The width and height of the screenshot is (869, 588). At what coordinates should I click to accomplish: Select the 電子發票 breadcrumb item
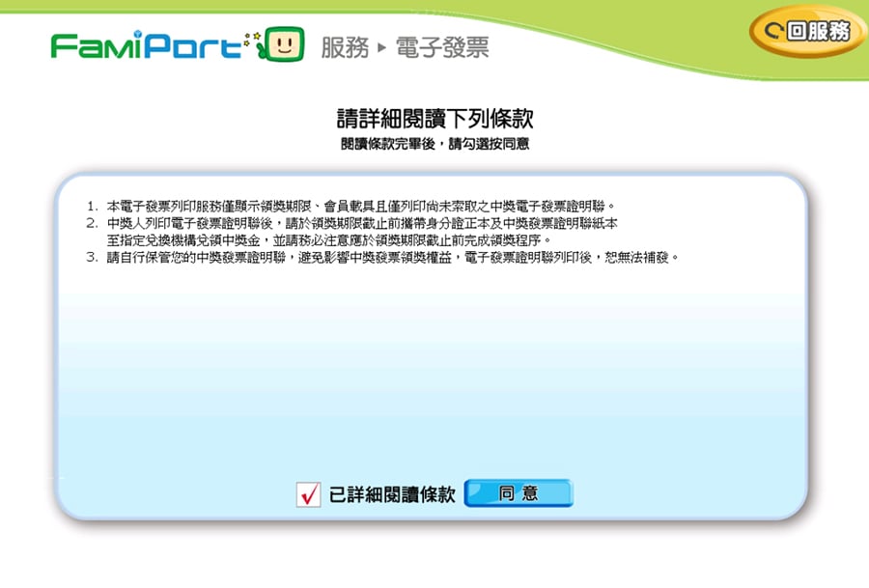tap(441, 47)
